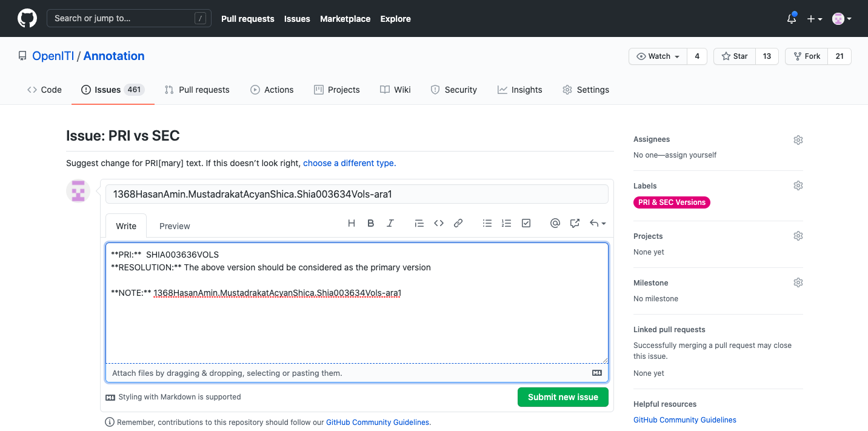Open the OpenITI owner link
868x431 pixels.
click(x=53, y=56)
